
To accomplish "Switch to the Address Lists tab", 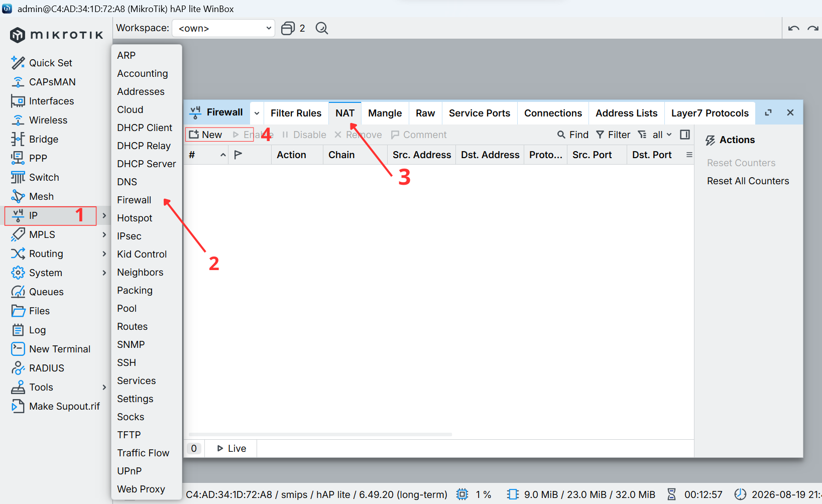I will (x=626, y=113).
